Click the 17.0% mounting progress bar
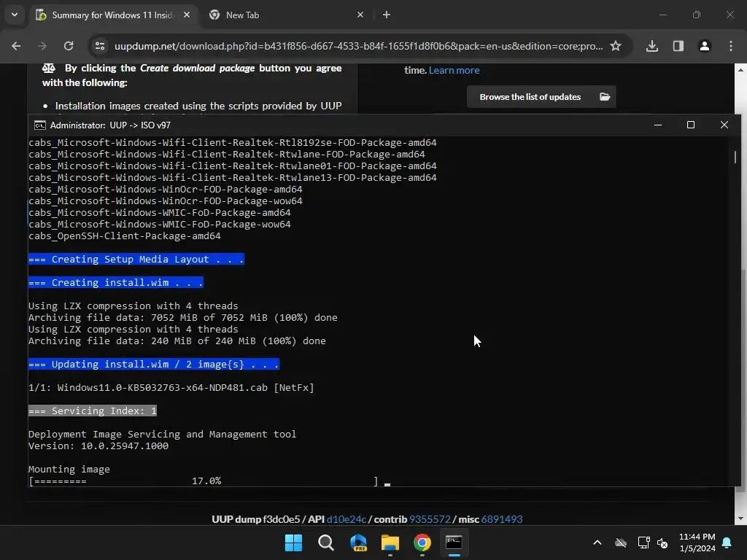This screenshot has height=560, width=747. click(x=204, y=481)
